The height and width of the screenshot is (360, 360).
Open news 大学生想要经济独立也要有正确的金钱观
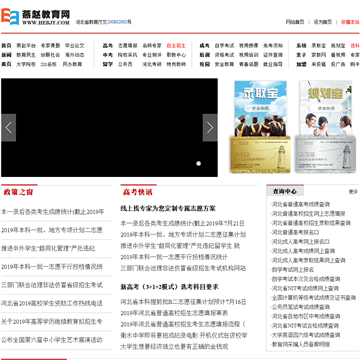(174, 347)
